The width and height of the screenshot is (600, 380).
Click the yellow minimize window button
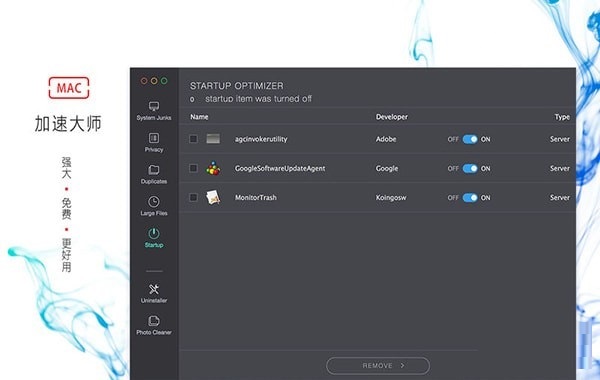[x=154, y=81]
